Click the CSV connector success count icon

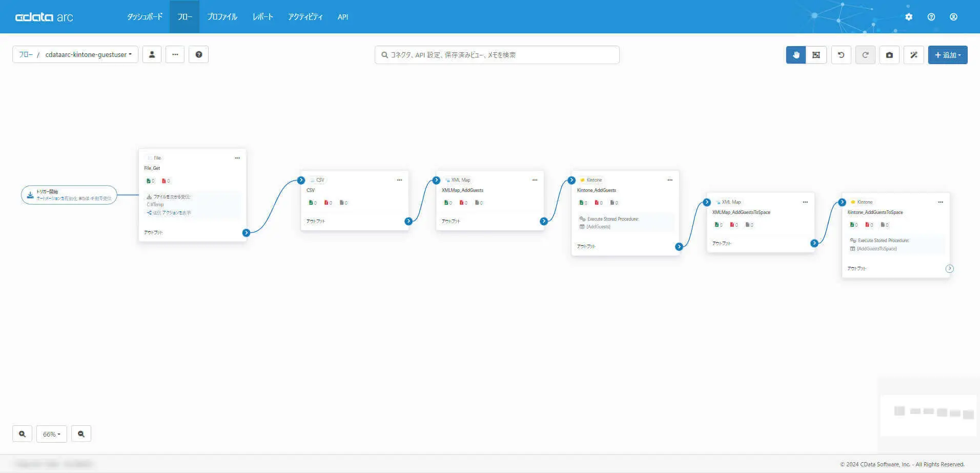pyautogui.click(x=312, y=203)
